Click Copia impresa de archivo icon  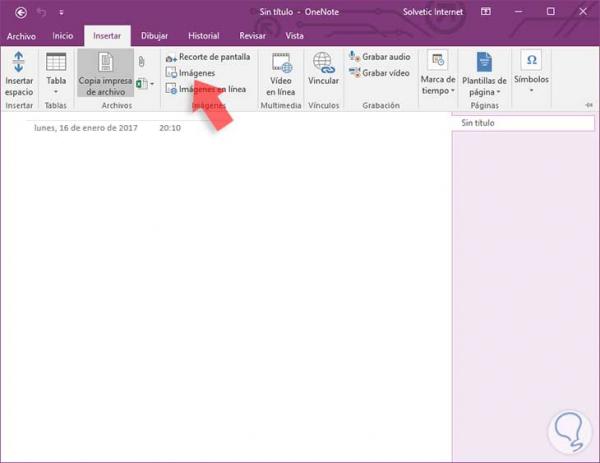[106, 62]
